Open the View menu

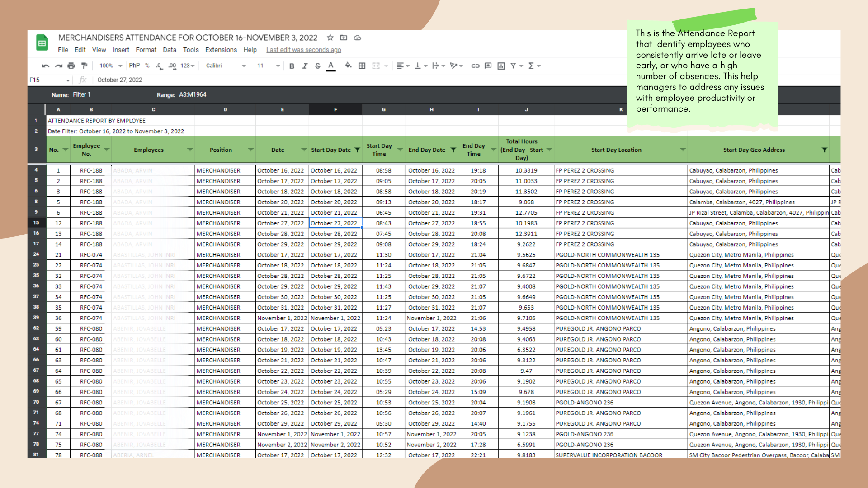pos(99,50)
